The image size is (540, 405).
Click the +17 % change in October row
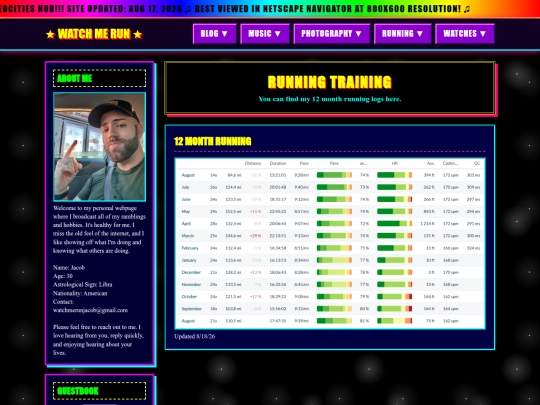(256, 297)
